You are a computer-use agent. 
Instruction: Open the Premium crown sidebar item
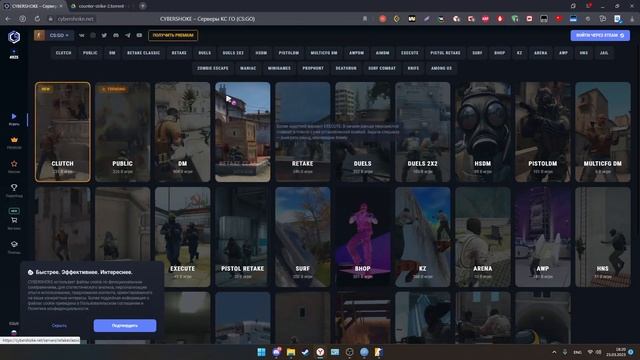pyautogui.click(x=14, y=143)
